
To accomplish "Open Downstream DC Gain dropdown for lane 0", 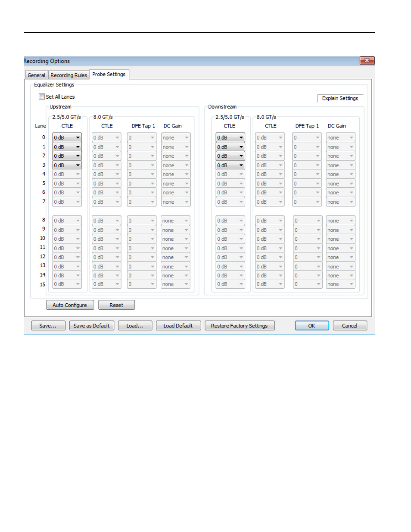I will pyautogui.click(x=340, y=138).
